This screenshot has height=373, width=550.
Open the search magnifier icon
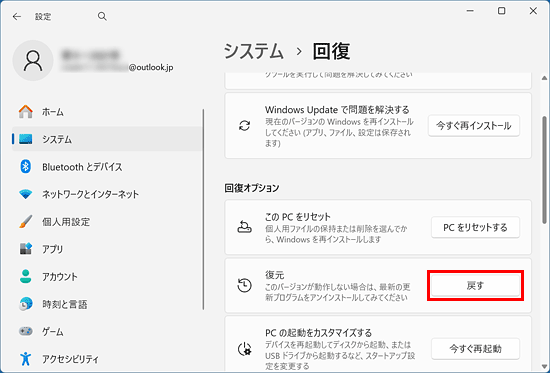[102, 16]
